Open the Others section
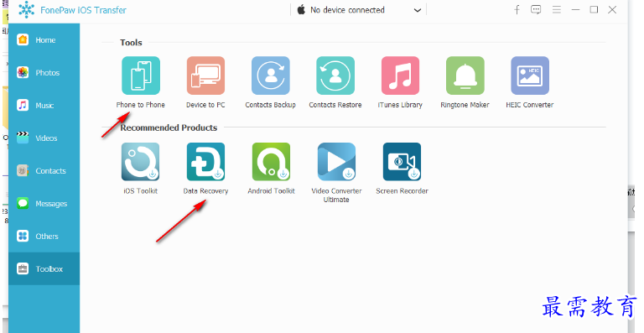 [44, 236]
